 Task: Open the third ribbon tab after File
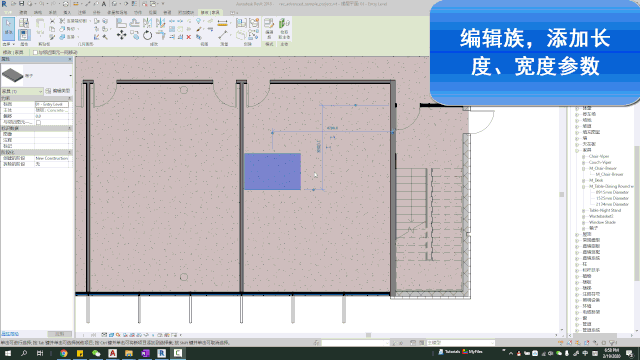53,13
